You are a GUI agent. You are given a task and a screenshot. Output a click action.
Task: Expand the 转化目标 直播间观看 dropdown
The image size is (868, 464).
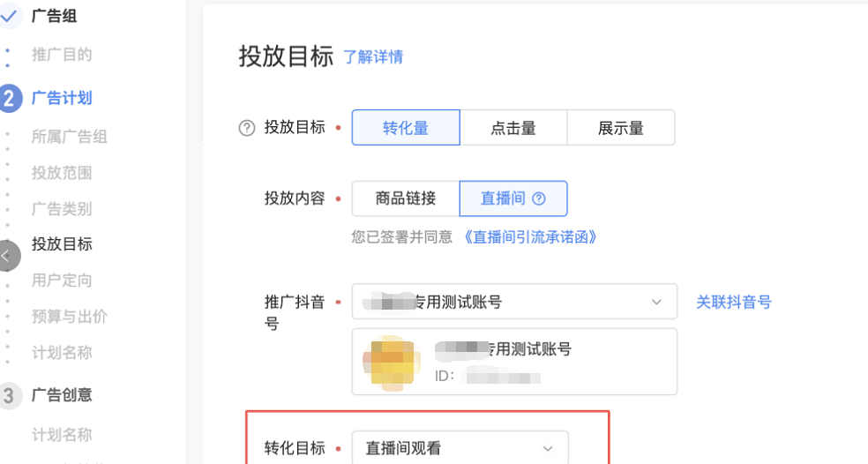pos(460,447)
